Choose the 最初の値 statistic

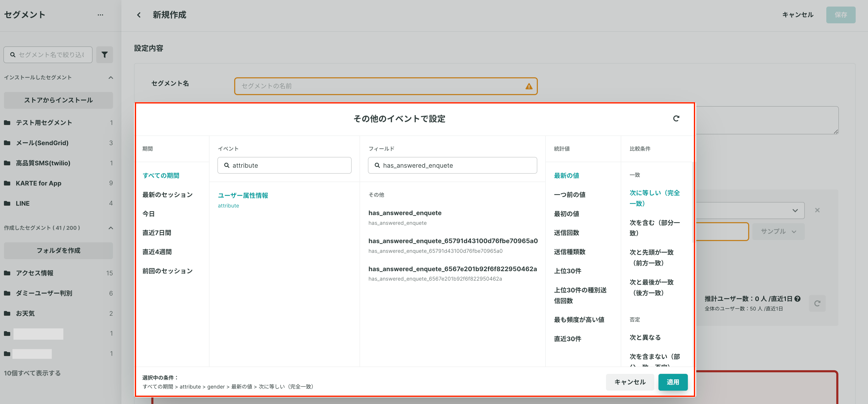pyautogui.click(x=566, y=214)
